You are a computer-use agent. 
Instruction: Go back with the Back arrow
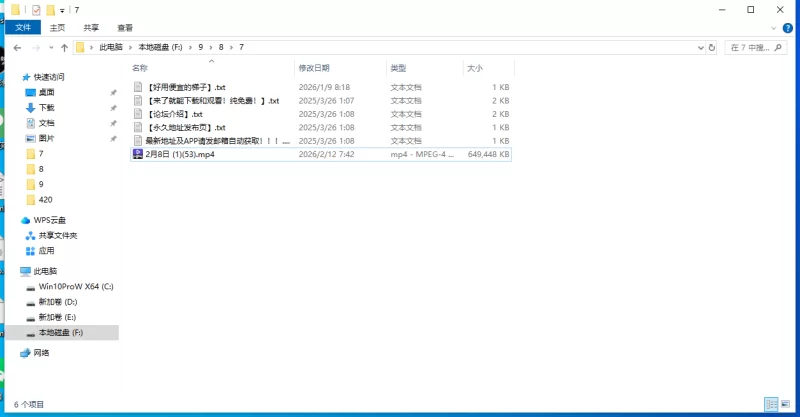(x=17, y=47)
